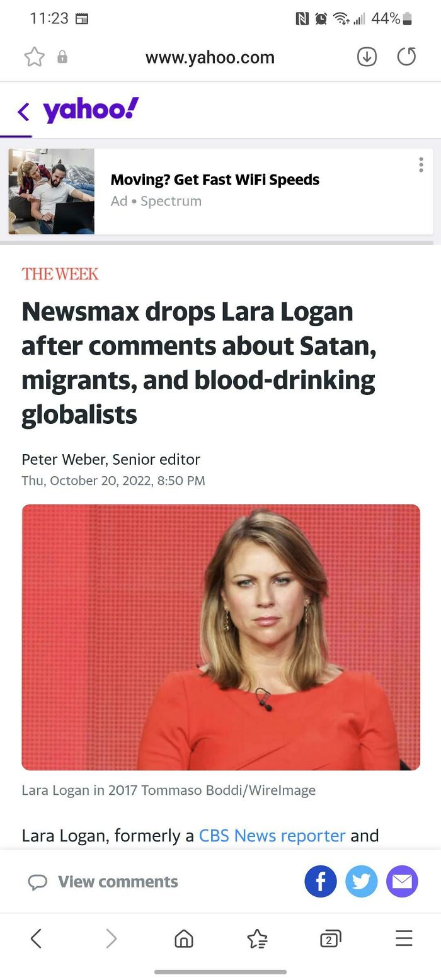Reload the current page
Viewport: 441px width, 980px height.
coord(406,57)
